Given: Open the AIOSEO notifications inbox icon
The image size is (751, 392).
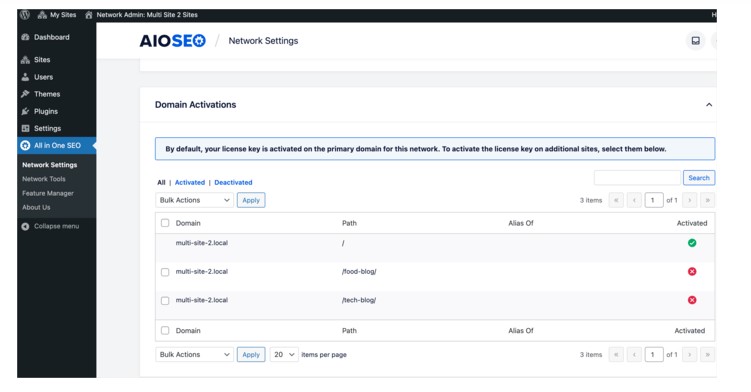Looking at the screenshot, I should (695, 41).
